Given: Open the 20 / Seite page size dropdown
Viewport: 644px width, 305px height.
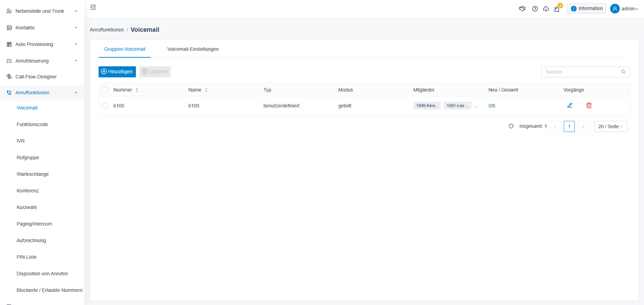Looking at the screenshot, I should click(x=610, y=126).
